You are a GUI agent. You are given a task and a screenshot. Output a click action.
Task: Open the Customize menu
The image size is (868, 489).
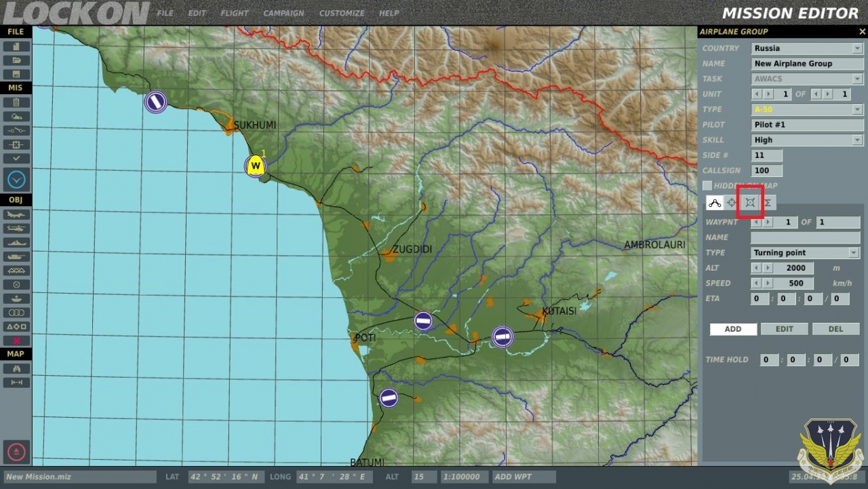tap(342, 13)
